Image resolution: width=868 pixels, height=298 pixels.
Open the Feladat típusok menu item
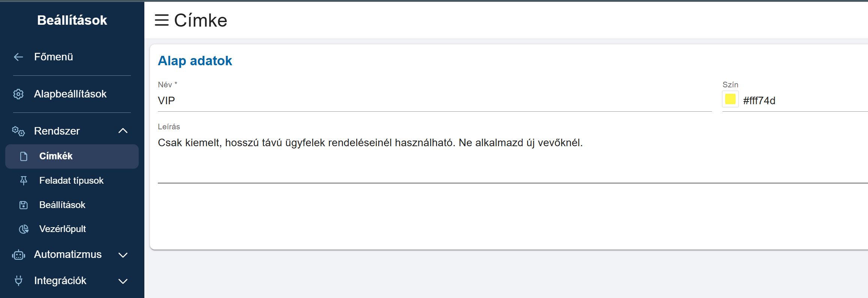[x=72, y=181]
